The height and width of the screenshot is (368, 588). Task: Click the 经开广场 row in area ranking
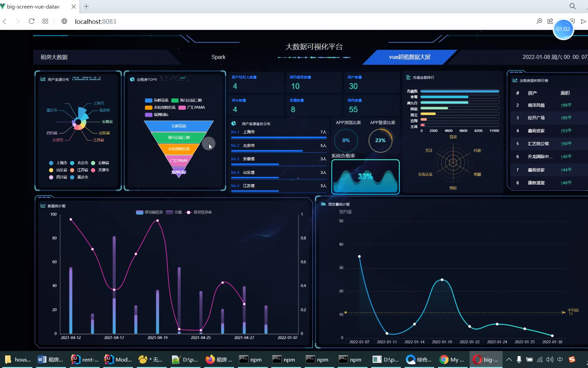[x=549, y=118]
